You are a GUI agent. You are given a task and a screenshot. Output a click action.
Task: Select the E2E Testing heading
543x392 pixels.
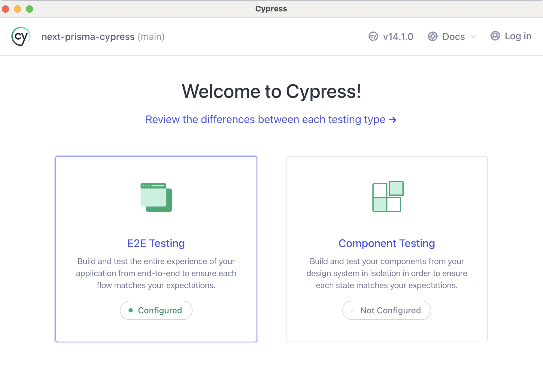pyautogui.click(x=156, y=243)
